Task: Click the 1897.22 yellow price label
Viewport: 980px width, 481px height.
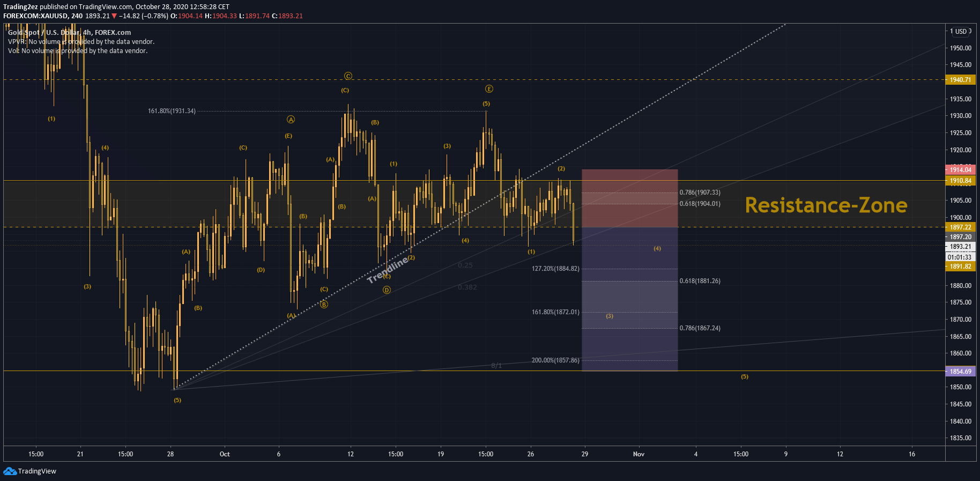Action: point(960,227)
